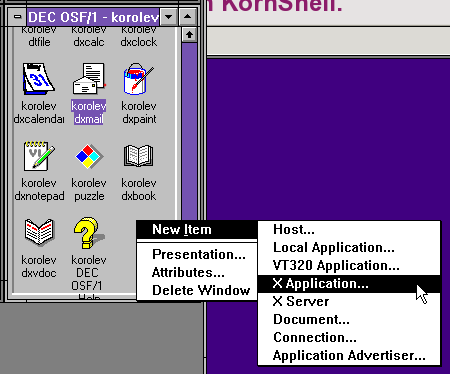Click the vertical scrollbar track below the arrow

(189, 130)
